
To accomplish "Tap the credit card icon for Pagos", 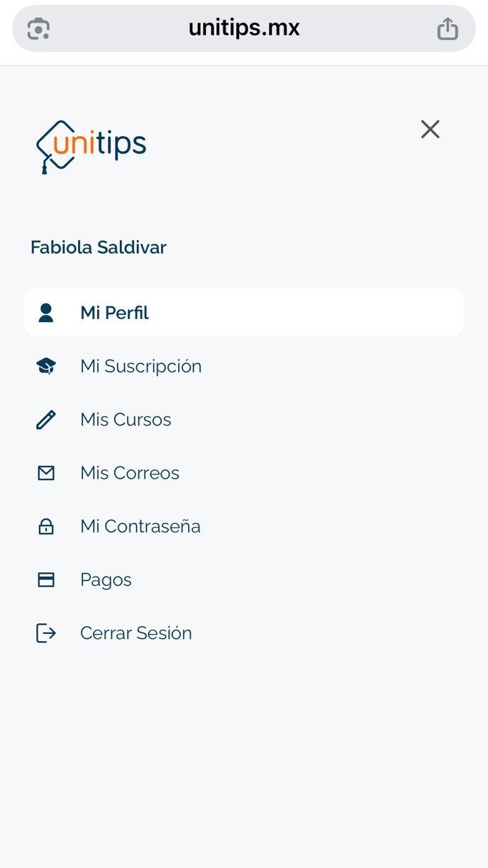I will pyautogui.click(x=46, y=580).
